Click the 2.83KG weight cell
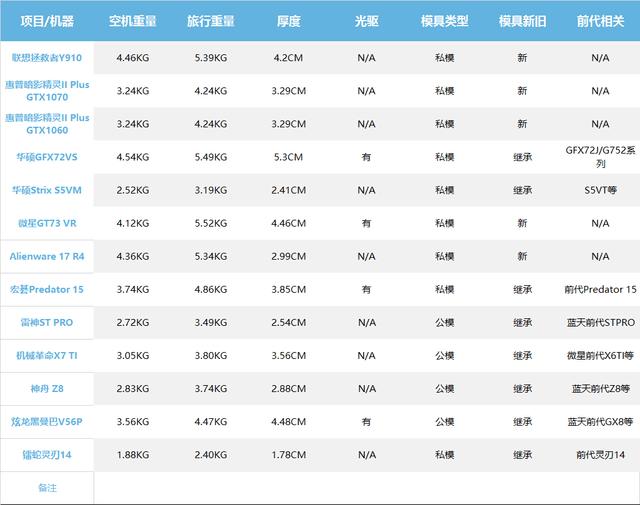This screenshot has width=640, height=505. click(x=133, y=389)
